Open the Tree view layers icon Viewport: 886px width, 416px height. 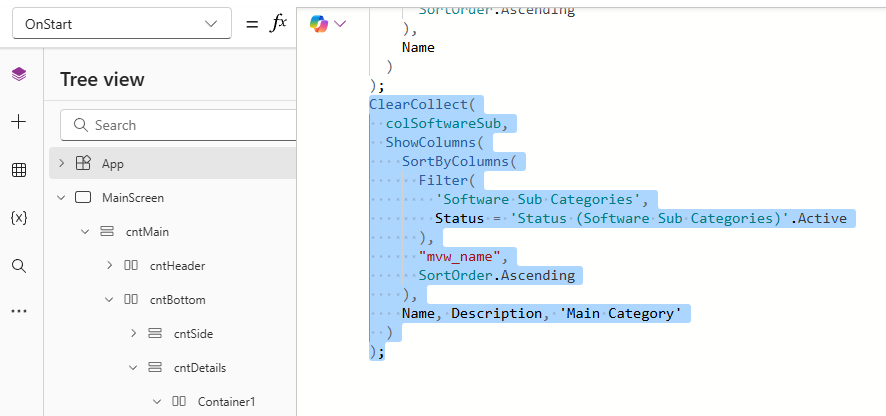(x=19, y=75)
